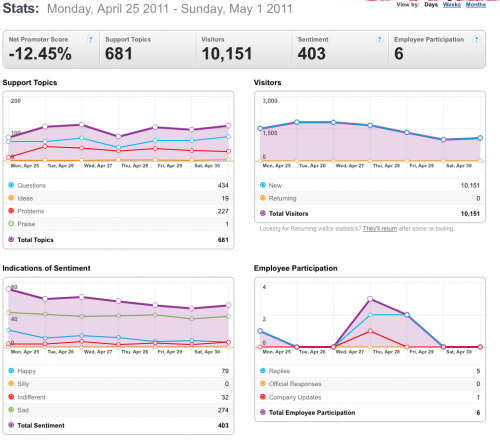Toggle the Sad sentiment legend dot
500x443 pixels.
[11, 410]
